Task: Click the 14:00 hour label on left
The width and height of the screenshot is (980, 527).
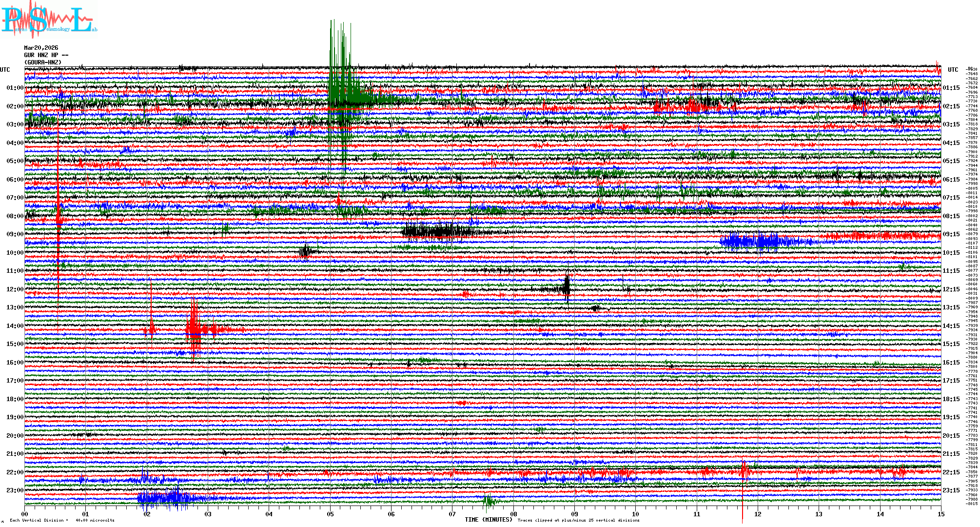Action: point(15,326)
